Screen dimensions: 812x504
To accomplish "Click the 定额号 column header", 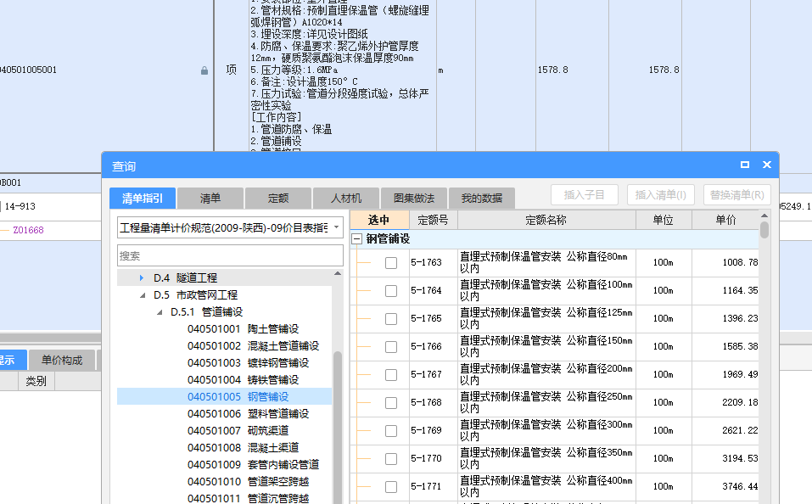I will click(x=433, y=220).
